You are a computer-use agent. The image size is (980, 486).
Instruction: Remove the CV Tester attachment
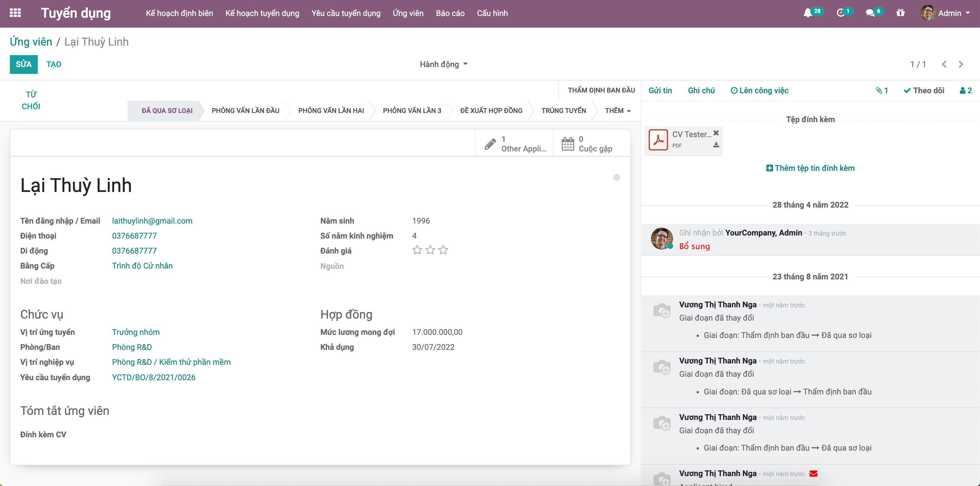point(716,133)
